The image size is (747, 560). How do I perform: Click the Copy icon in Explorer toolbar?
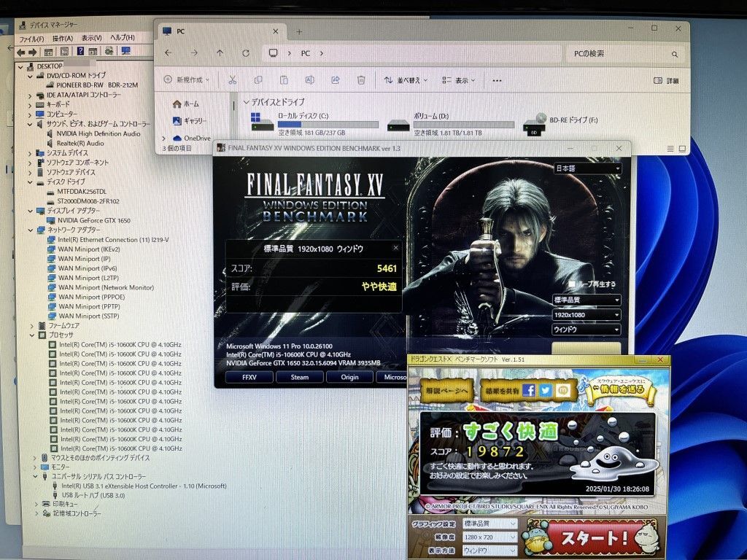click(x=258, y=80)
